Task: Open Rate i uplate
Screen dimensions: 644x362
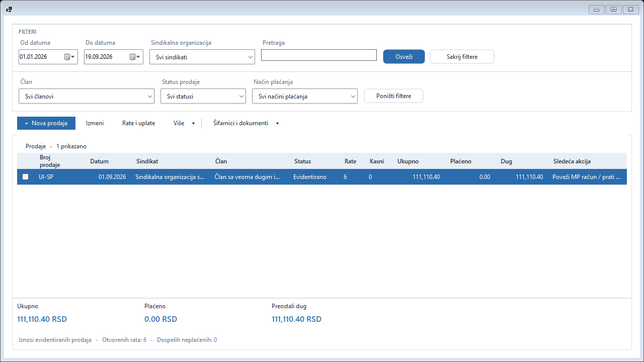Action: (138, 123)
